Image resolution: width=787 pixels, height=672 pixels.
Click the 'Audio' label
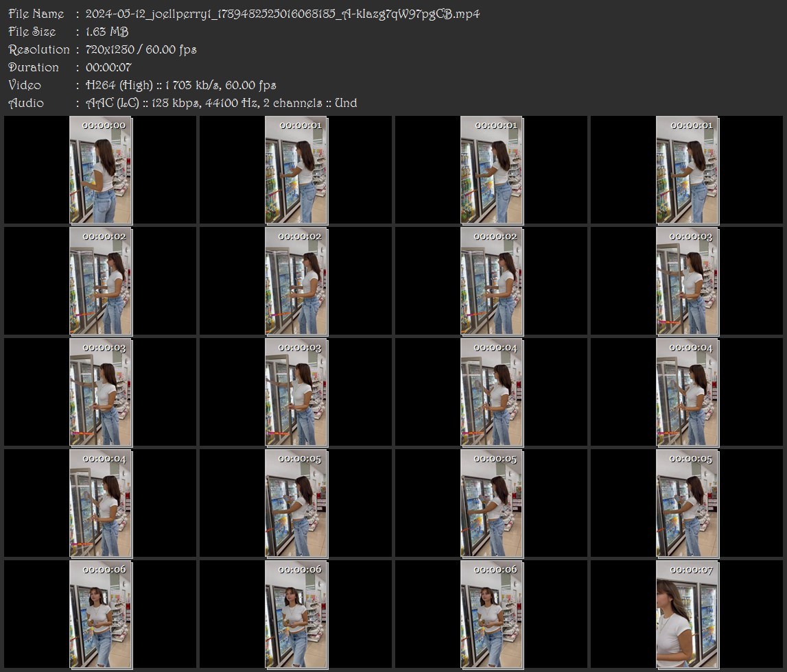[26, 103]
